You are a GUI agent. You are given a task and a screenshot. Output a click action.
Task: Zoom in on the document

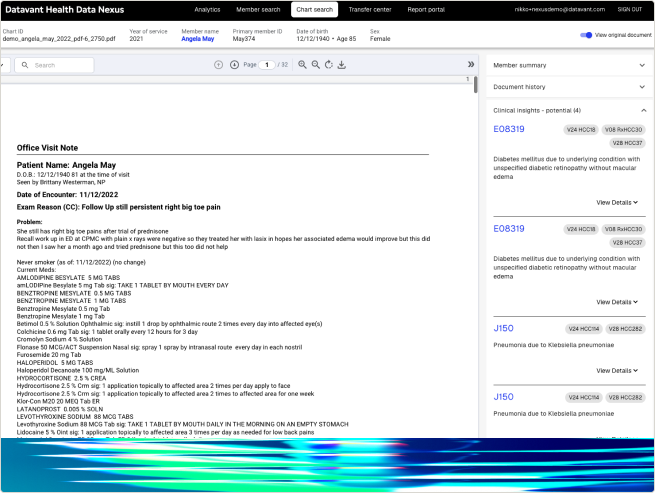click(302, 65)
